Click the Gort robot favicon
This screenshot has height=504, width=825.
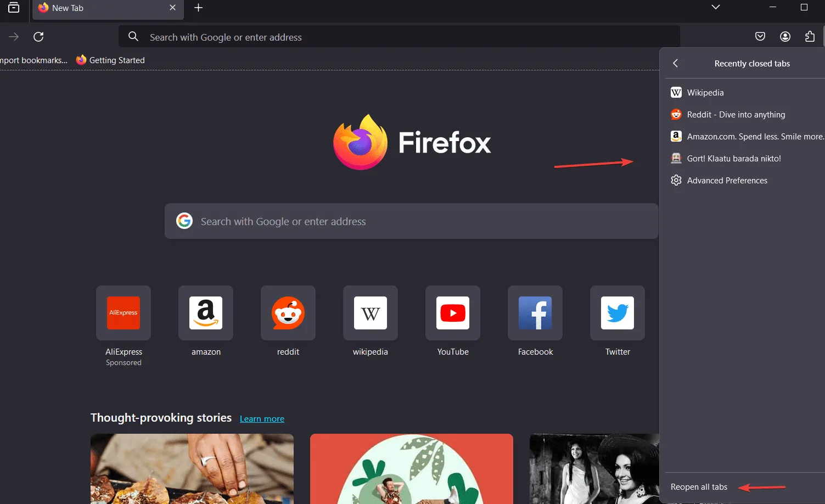click(x=676, y=158)
